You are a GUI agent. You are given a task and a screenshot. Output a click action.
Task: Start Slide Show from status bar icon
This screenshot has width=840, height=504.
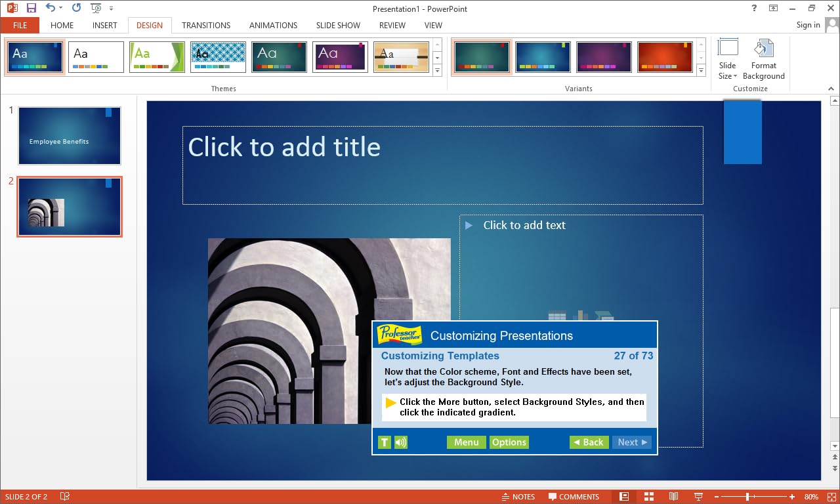point(698,497)
